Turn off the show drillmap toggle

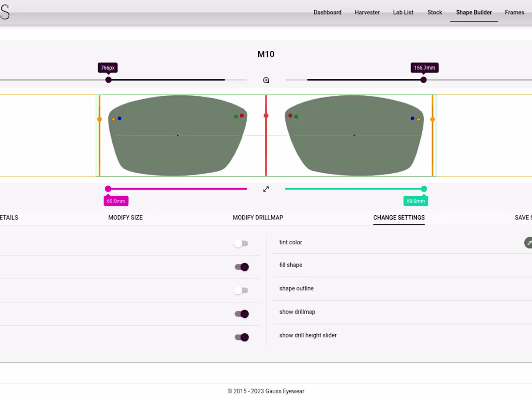pyautogui.click(x=241, y=313)
